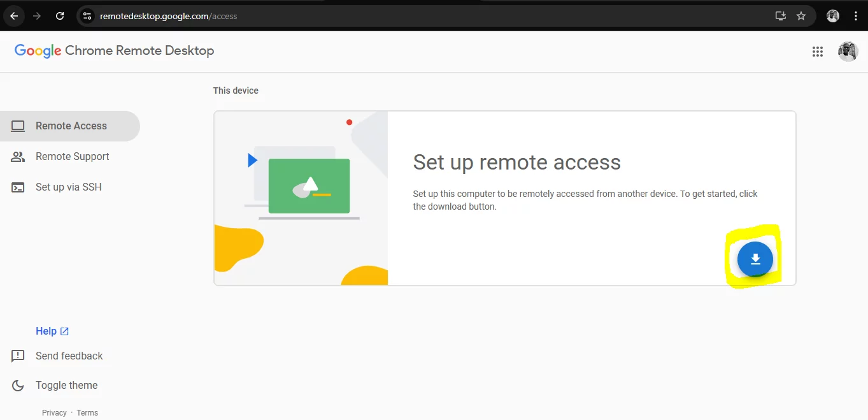The height and width of the screenshot is (420, 868).
Task: Open the Help link
Action: [52, 331]
